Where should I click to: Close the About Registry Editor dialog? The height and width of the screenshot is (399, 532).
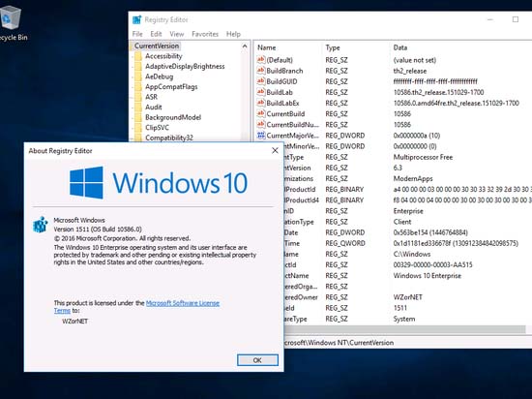tap(275, 150)
